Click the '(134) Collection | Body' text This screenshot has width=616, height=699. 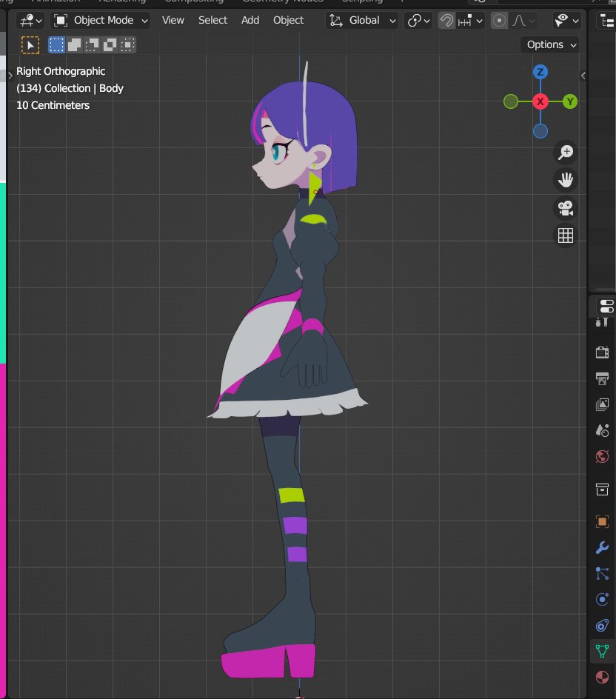pyautogui.click(x=70, y=88)
